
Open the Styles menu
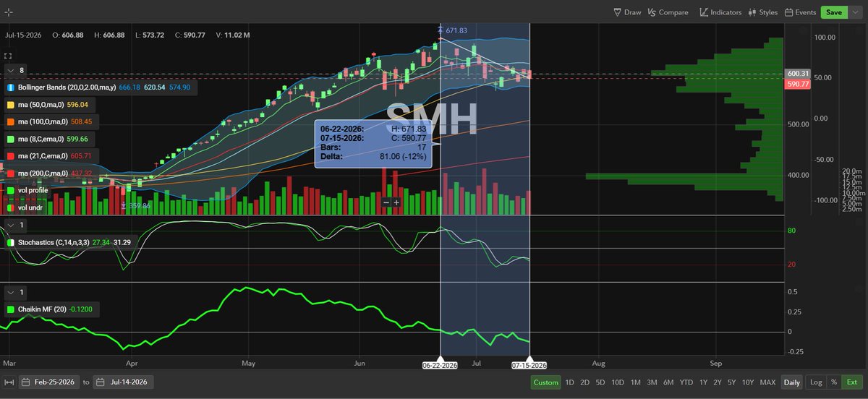763,12
